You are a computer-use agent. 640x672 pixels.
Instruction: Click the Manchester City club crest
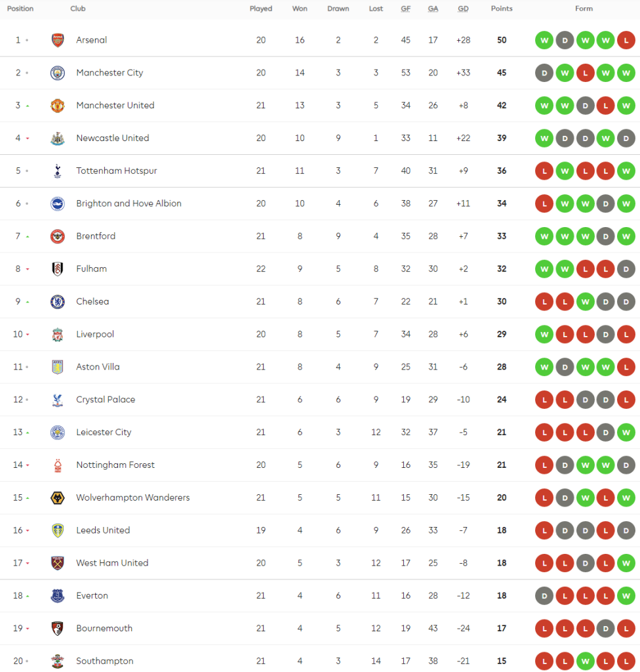click(58, 73)
